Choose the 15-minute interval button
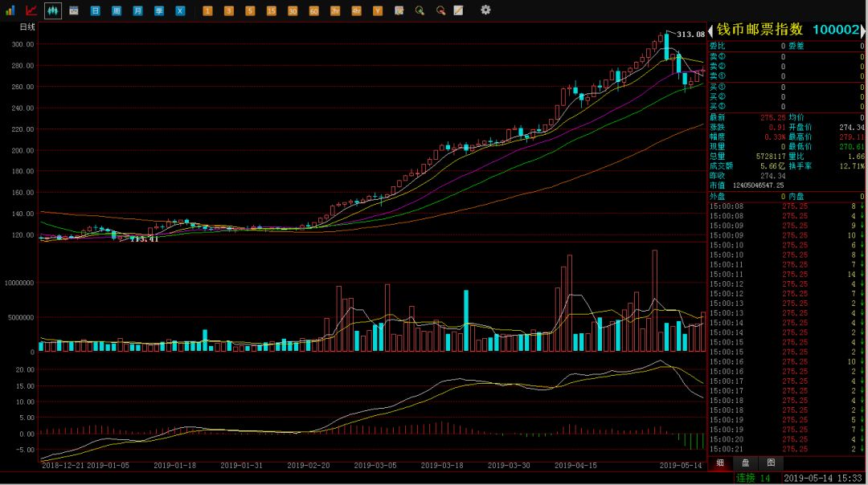 (272, 10)
